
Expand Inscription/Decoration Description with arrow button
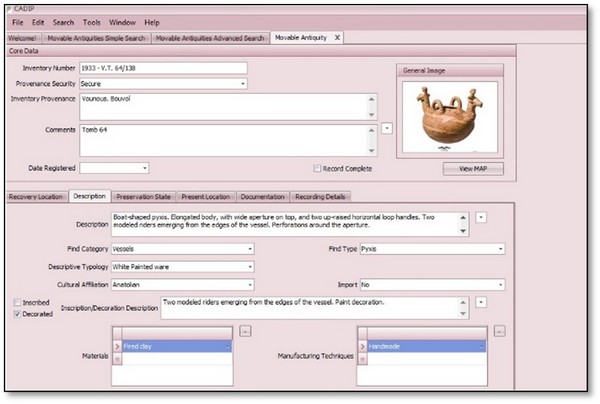[x=481, y=303]
